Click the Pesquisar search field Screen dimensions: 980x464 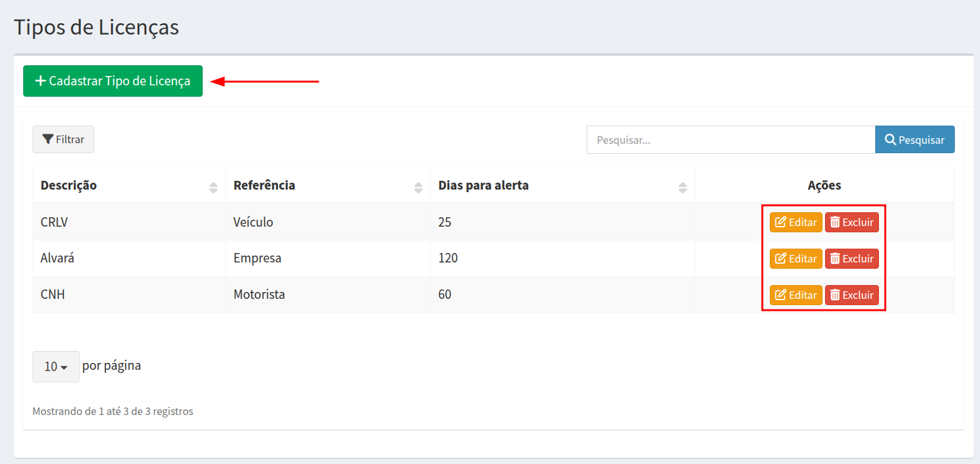point(730,140)
